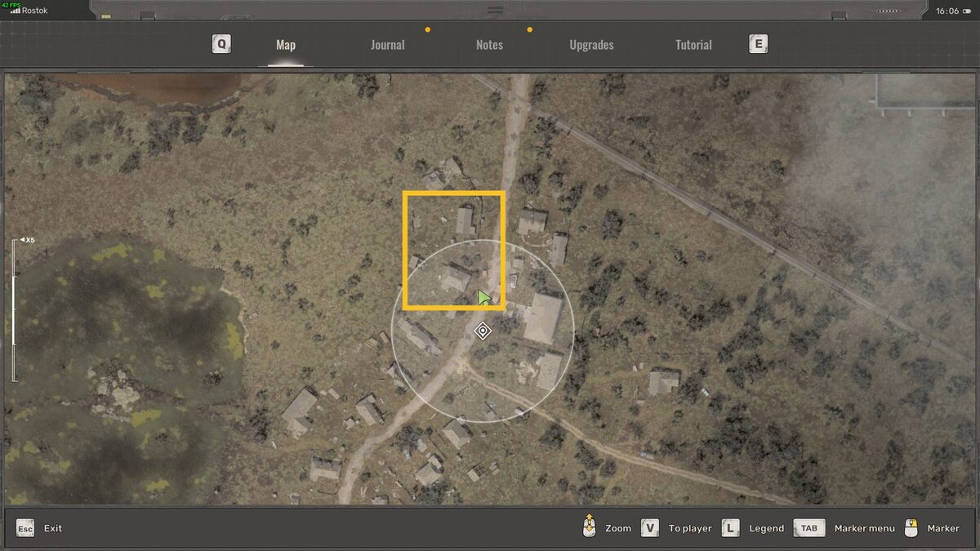Click the L key icon for Legend

pos(730,528)
